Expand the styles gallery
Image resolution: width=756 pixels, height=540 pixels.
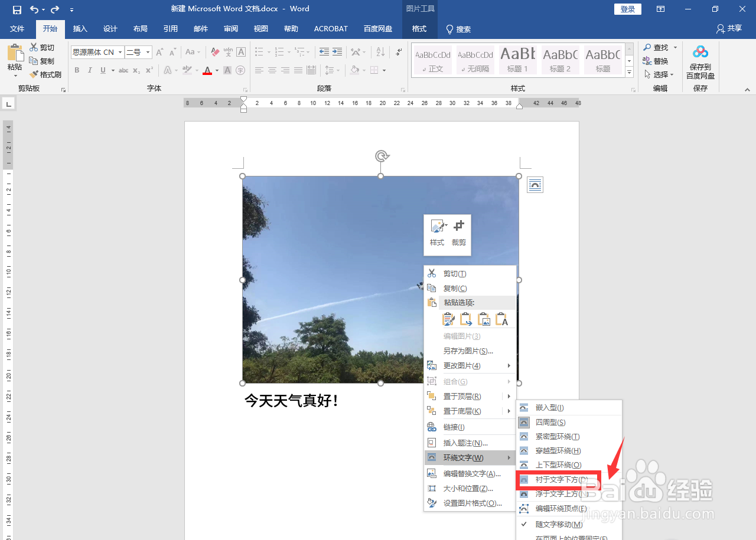click(629, 73)
